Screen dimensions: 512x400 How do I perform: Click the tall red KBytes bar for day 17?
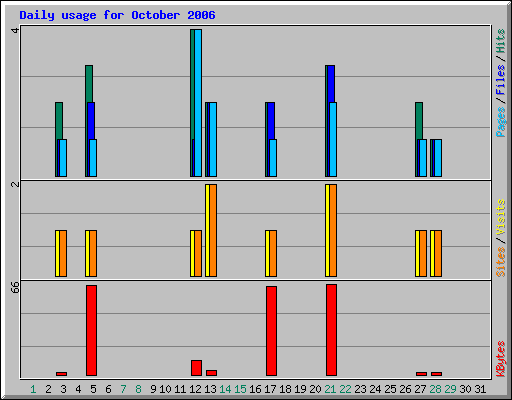pyautogui.click(x=271, y=331)
